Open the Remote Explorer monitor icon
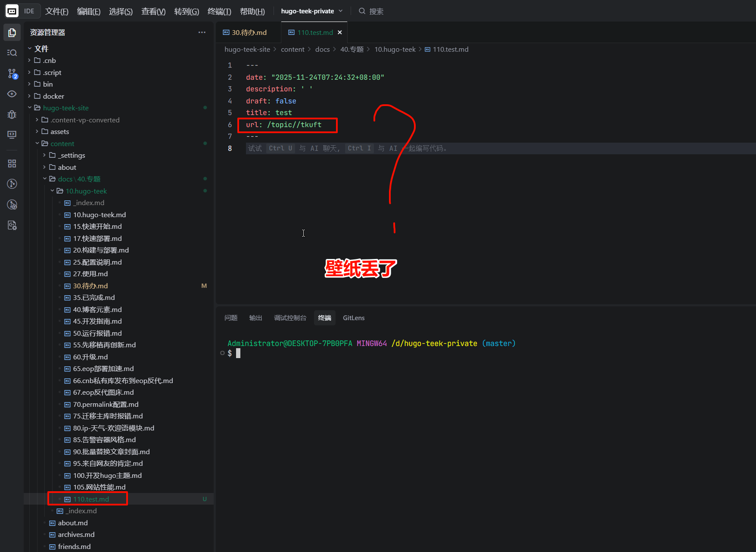Viewport: 756px width, 552px height. click(12, 135)
